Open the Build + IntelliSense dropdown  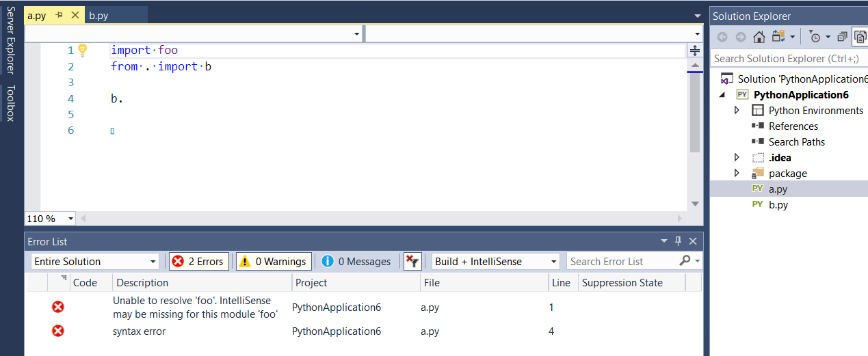[497, 261]
